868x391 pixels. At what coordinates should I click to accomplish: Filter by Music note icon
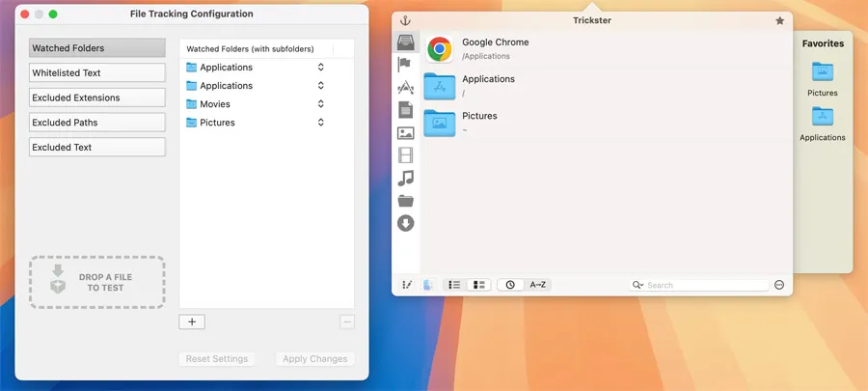click(x=406, y=178)
